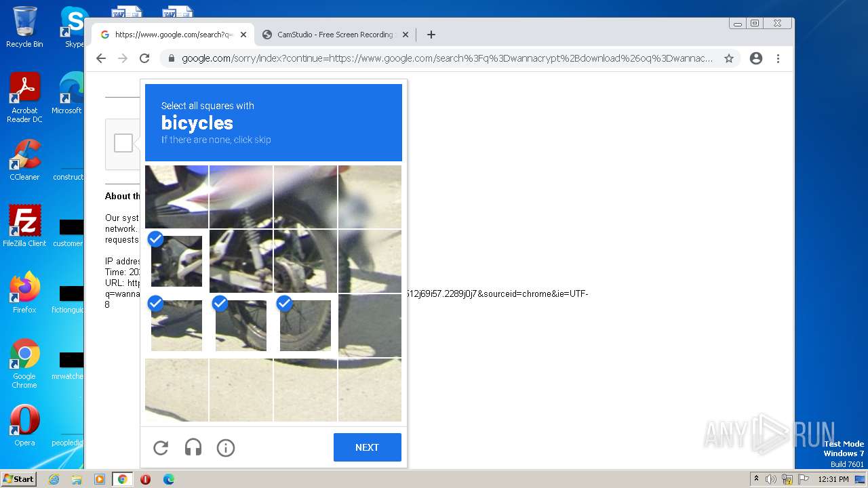Open the 12:31 PM taskbar clock
The width and height of the screenshot is (868, 488).
point(833,479)
